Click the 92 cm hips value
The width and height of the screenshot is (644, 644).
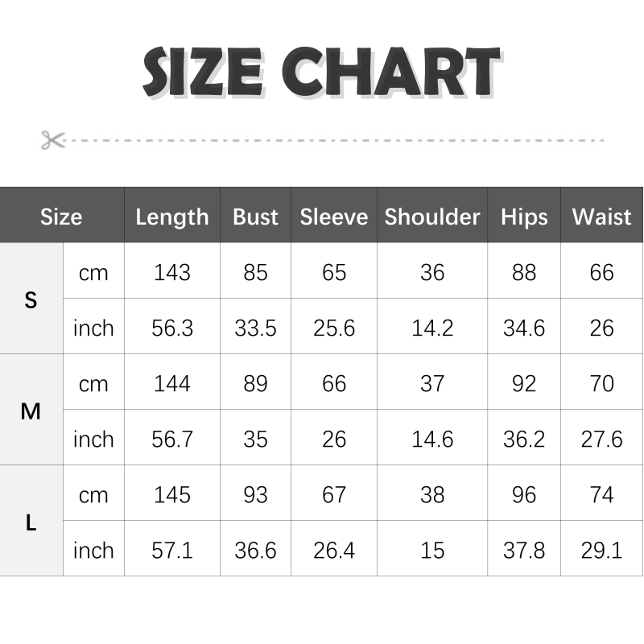tap(523, 383)
